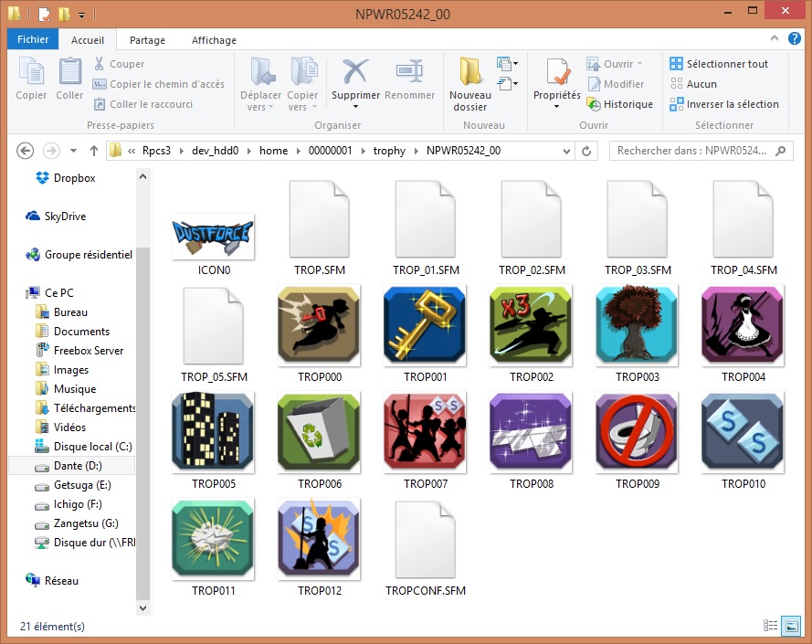Click Inverser la sélection
Viewport: 812px width, 644px height.
click(724, 104)
